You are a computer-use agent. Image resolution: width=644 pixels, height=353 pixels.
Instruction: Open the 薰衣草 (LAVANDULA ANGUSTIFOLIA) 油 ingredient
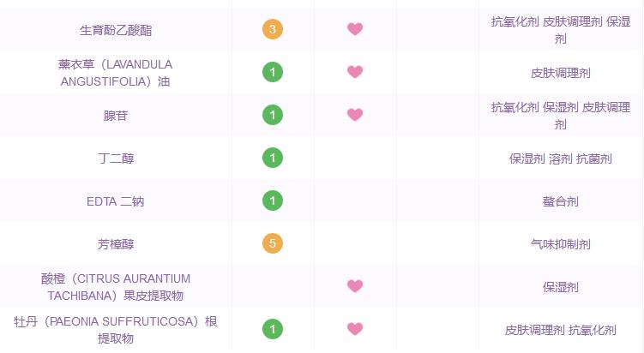(x=116, y=72)
